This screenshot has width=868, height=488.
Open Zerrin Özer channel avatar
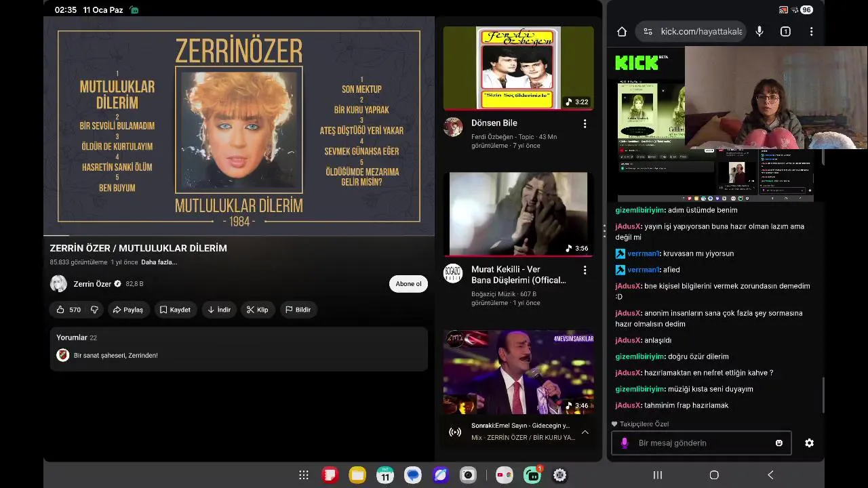[x=59, y=284]
